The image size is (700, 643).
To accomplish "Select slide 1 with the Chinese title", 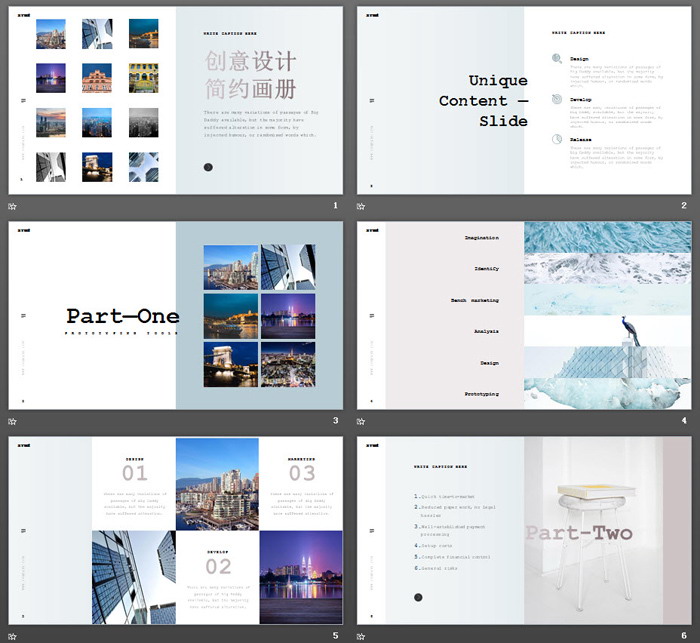I will [175, 100].
